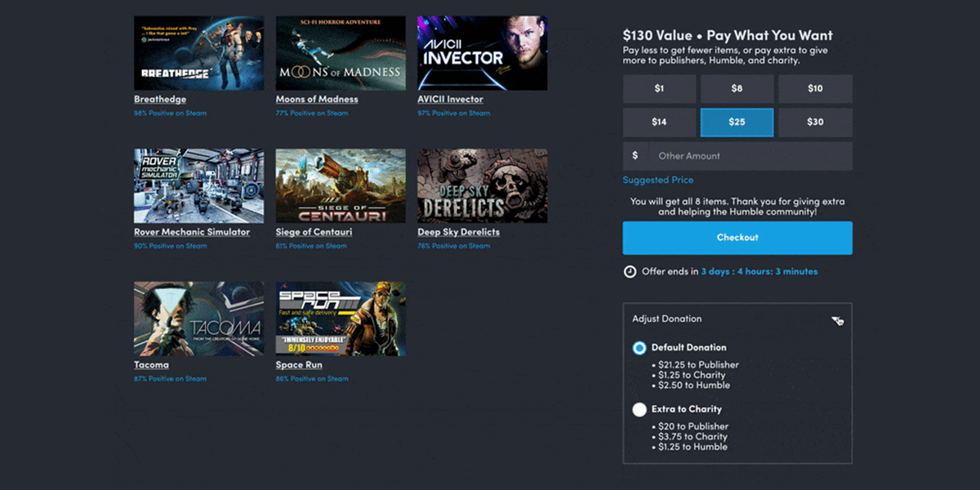Click '87% Positive on Steam' under Tacoma
The image size is (980, 490).
171,379
